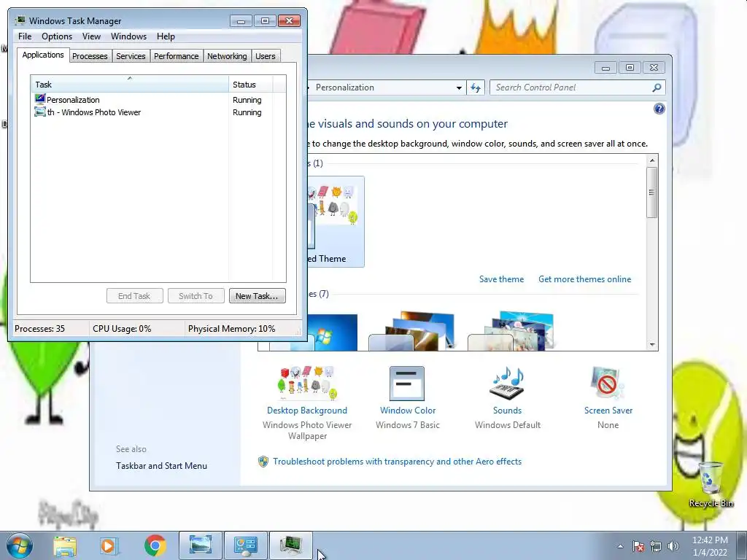747x560 pixels.
Task: Click the taskbar clock showing 12:42 PM
Action: click(710, 546)
